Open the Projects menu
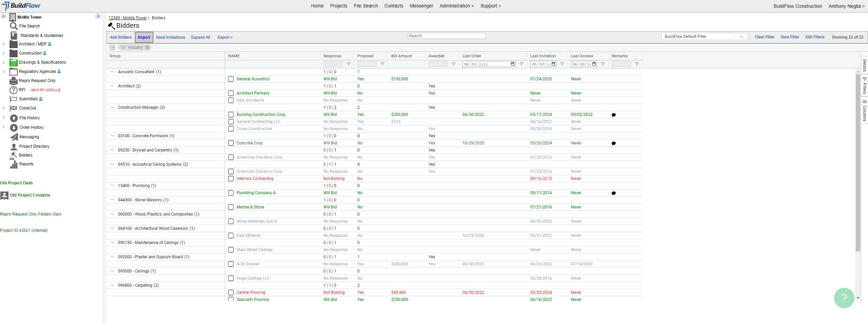This screenshot has width=868, height=323. point(339,6)
